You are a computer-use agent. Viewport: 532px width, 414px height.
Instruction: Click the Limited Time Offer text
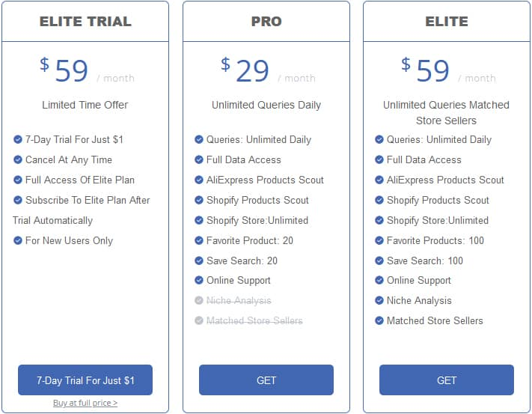pyautogui.click(x=85, y=105)
